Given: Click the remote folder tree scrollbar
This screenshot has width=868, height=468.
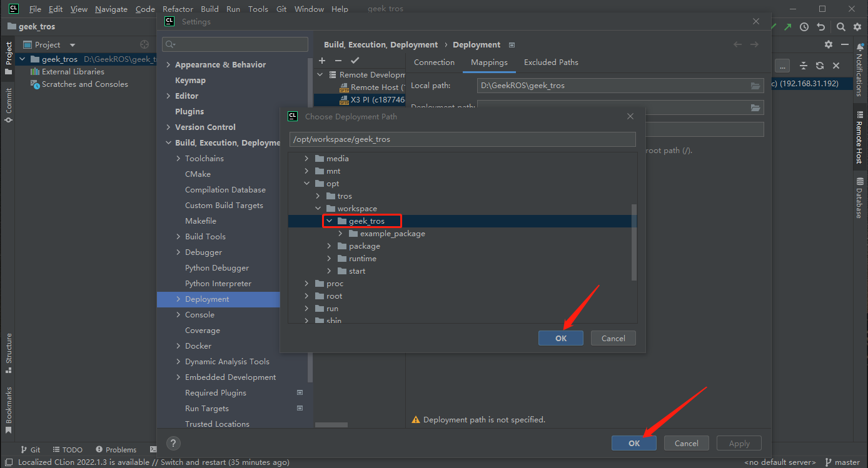Looking at the screenshot, I should pyautogui.click(x=634, y=242).
